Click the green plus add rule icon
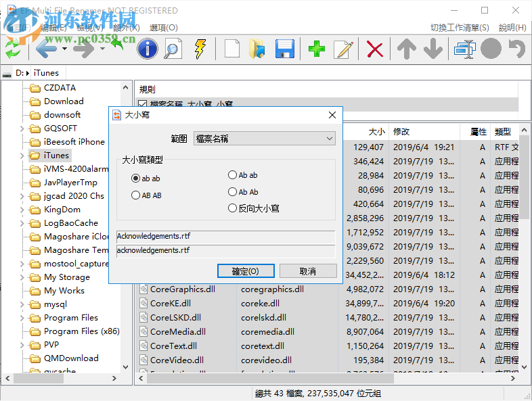This screenshot has height=401, width=532. point(317,49)
